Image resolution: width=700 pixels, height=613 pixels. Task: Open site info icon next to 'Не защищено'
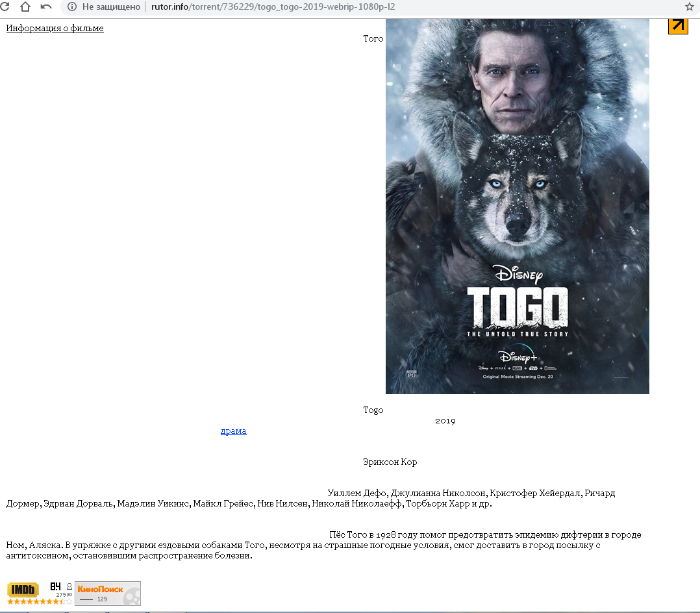[x=72, y=6]
